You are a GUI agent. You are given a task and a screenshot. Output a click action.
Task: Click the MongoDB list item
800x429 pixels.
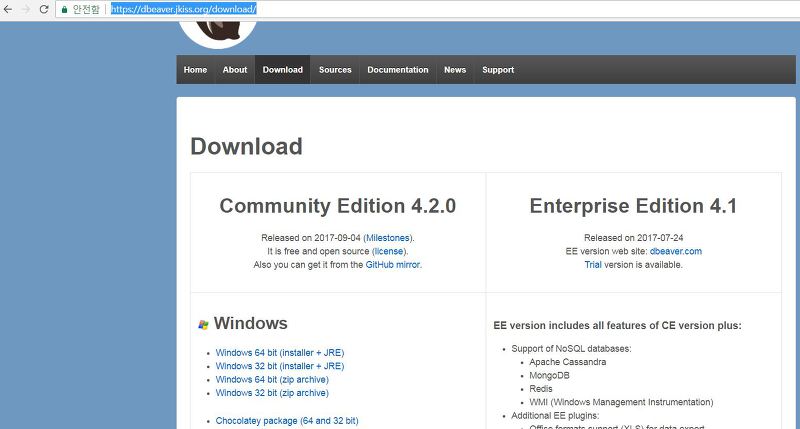pos(549,375)
